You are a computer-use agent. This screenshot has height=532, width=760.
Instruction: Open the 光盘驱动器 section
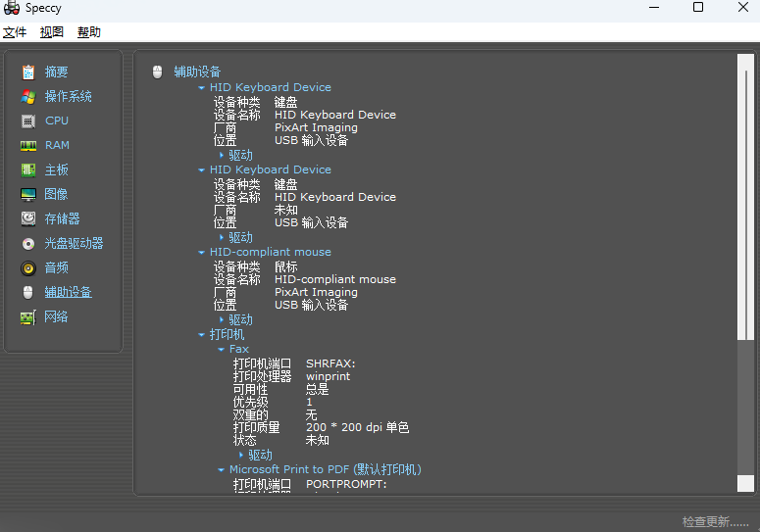coord(74,243)
